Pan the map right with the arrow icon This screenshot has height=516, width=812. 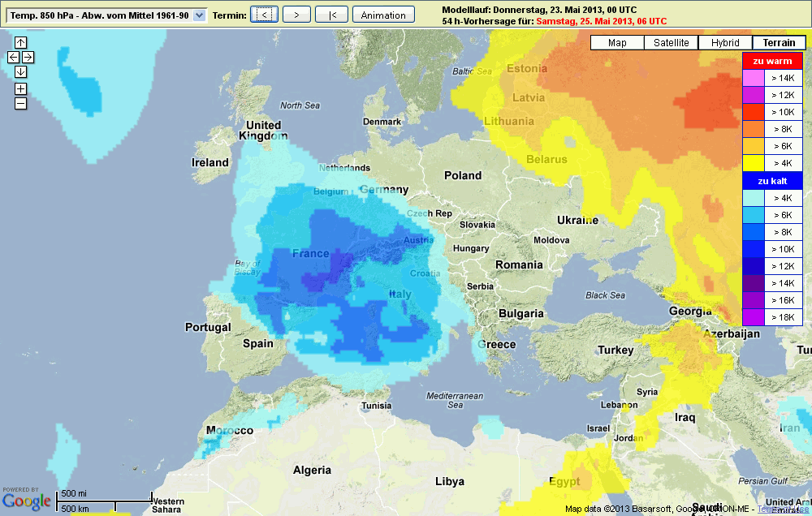28,57
